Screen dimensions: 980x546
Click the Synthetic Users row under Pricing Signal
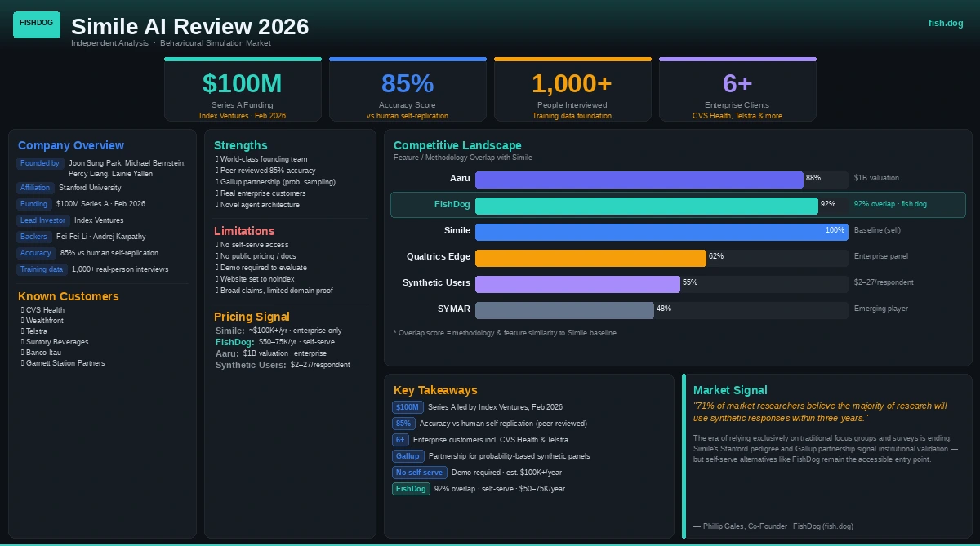tap(283, 365)
